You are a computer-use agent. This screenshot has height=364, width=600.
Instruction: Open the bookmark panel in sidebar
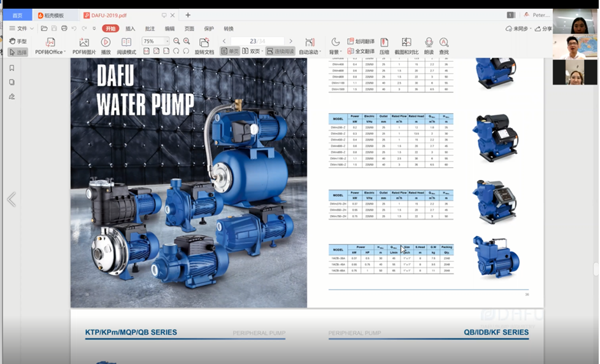tap(12, 67)
